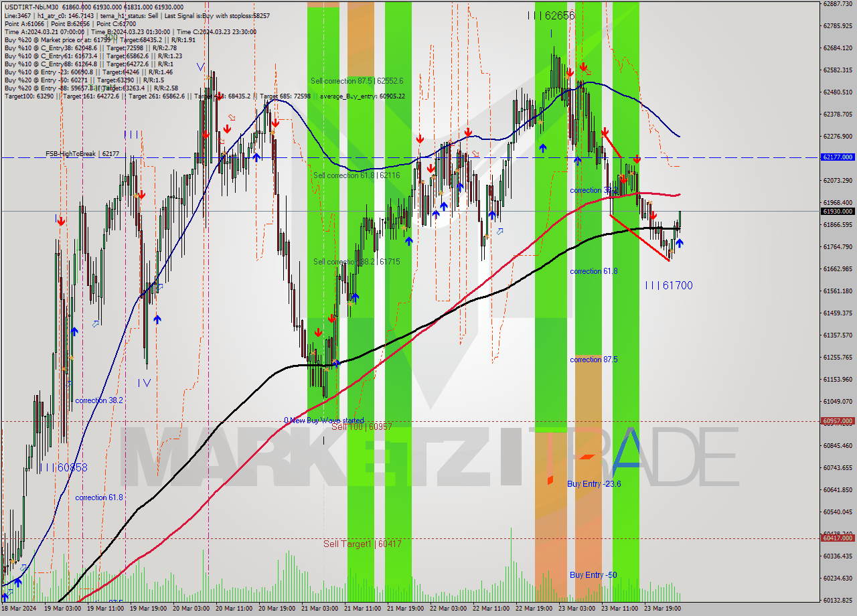Click the Buy %20 @ Entry -88: 59657.8 line
The width and height of the screenshot is (857, 616).
pyautogui.click(x=90, y=88)
